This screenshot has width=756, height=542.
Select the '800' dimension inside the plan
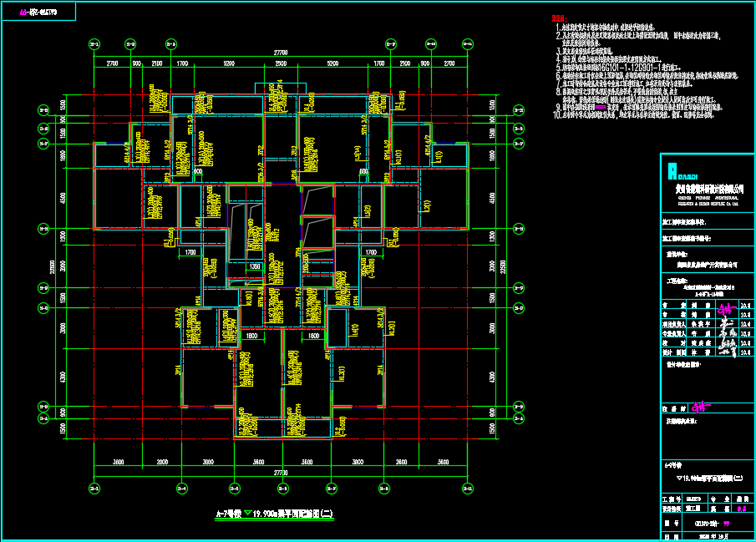(x=363, y=171)
